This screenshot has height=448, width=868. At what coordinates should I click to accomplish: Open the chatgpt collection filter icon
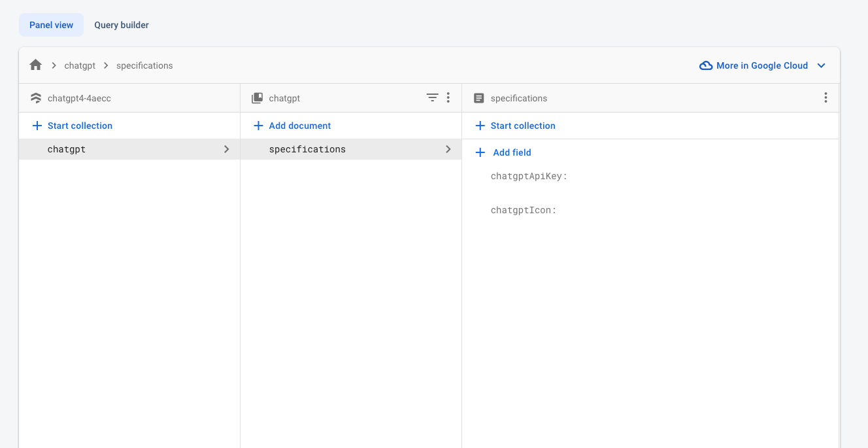(432, 97)
